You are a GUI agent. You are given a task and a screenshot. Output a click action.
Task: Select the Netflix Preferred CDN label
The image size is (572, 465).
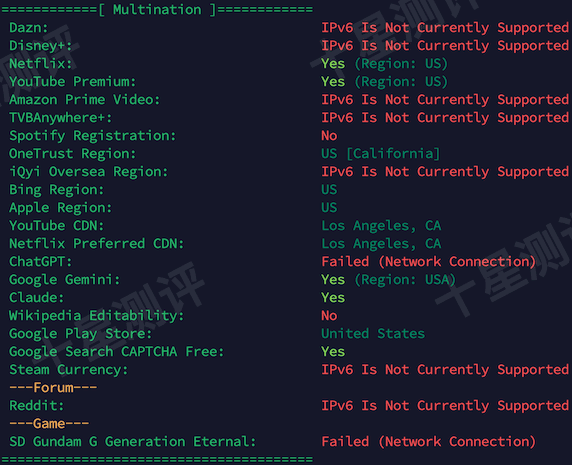click(96, 244)
